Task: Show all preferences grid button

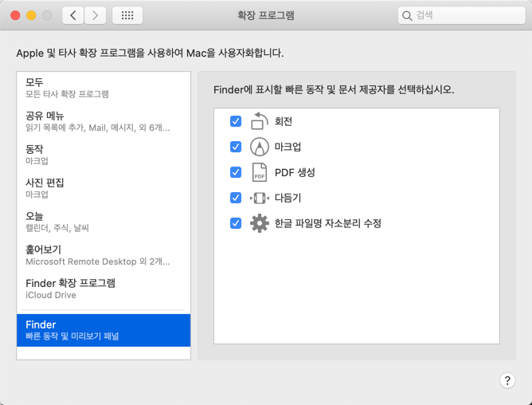Action: 127,15
